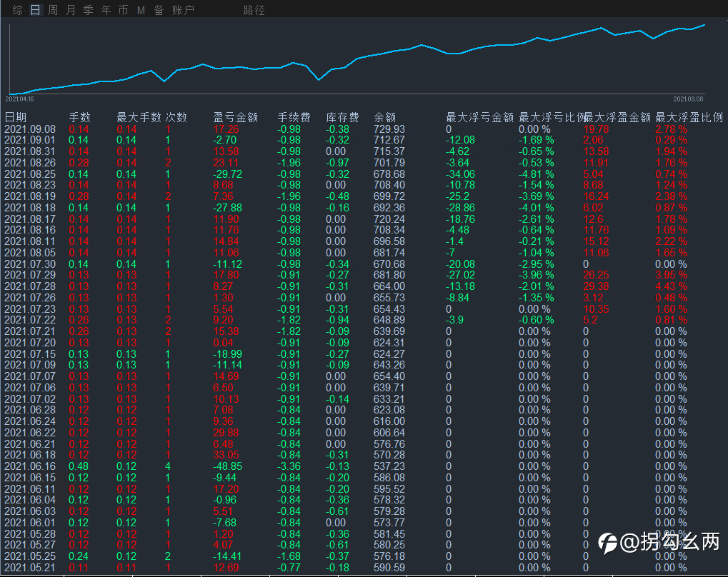Screen dimensions: 728x577
Task: Click the balance value 729.93
Action: (389, 129)
